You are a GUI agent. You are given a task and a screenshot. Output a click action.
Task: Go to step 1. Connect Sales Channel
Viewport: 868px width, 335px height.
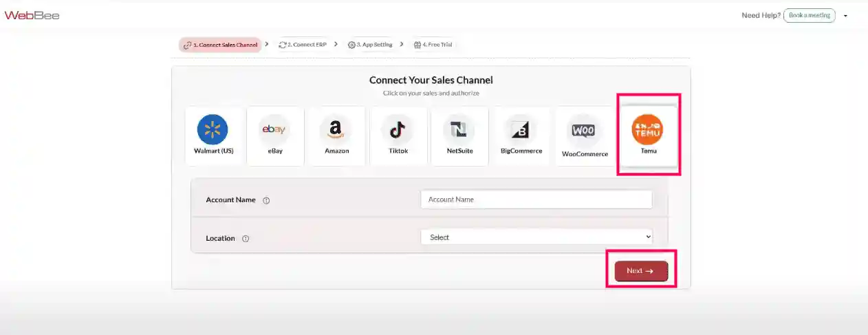(x=220, y=45)
